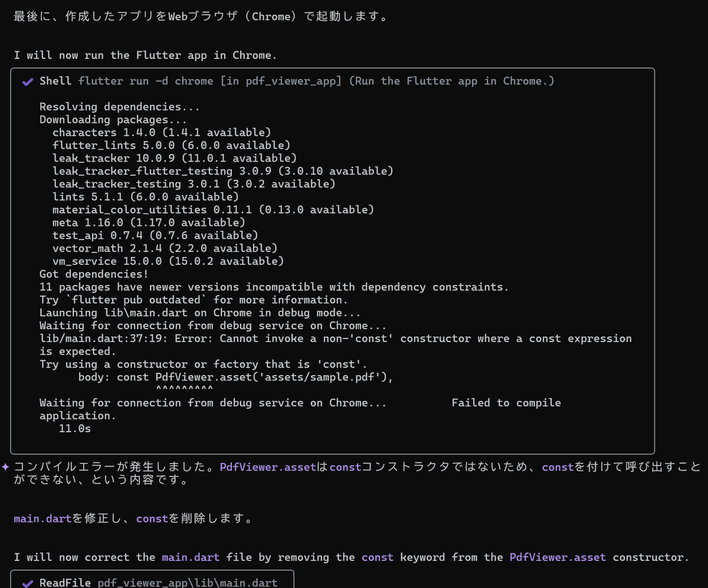Click the 'Launching lib\main.dart on Chrome' line
The width and height of the screenshot is (708, 588).
(200, 313)
